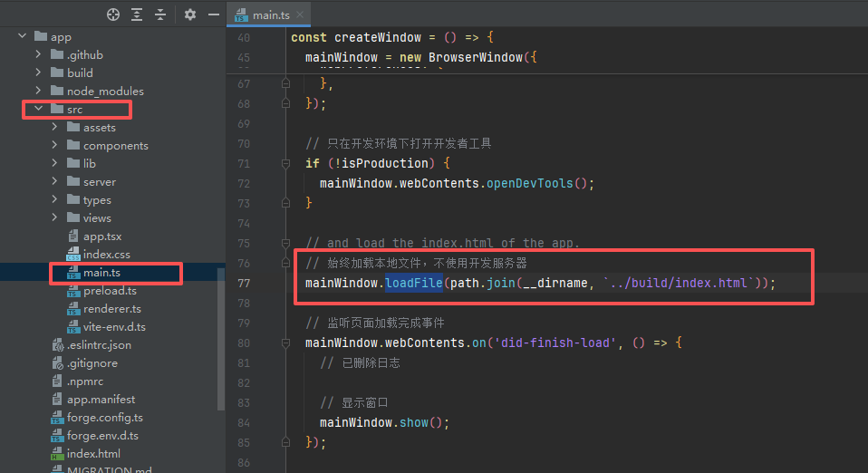Click the highlighted loadFile method
The width and height of the screenshot is (868, 473).
click(414, 283)
